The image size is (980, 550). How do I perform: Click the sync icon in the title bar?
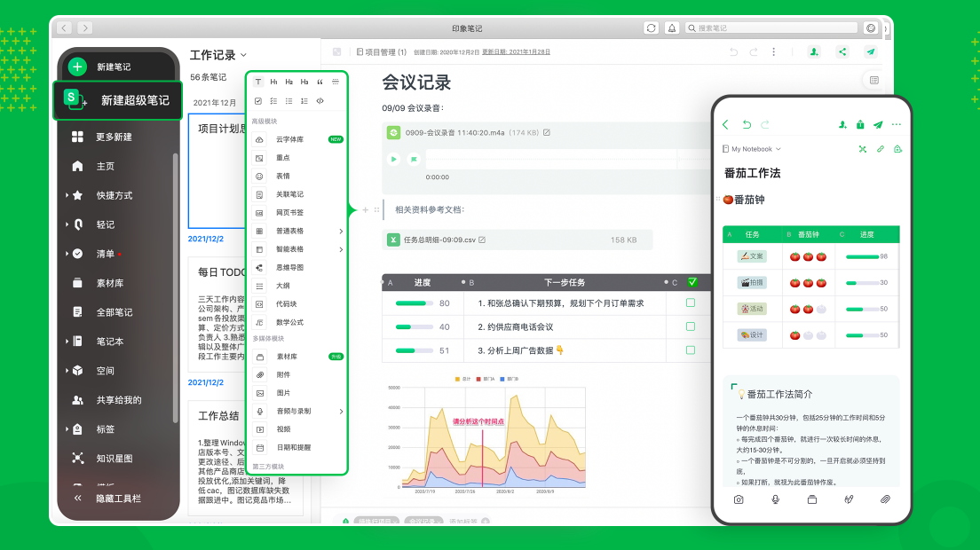point(652,28)
